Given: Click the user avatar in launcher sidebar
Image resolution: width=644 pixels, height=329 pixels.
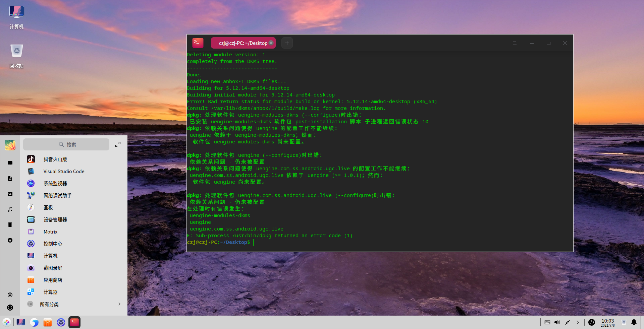Looking at the screenshot, I should point(10,145).
